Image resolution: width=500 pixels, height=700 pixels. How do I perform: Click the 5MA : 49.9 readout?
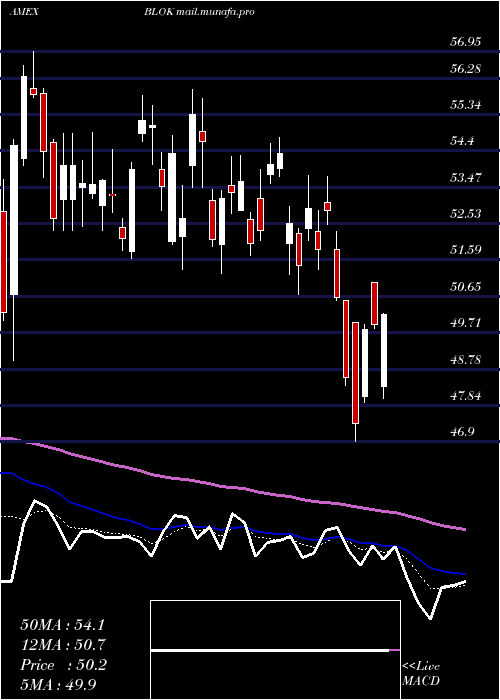58,684
